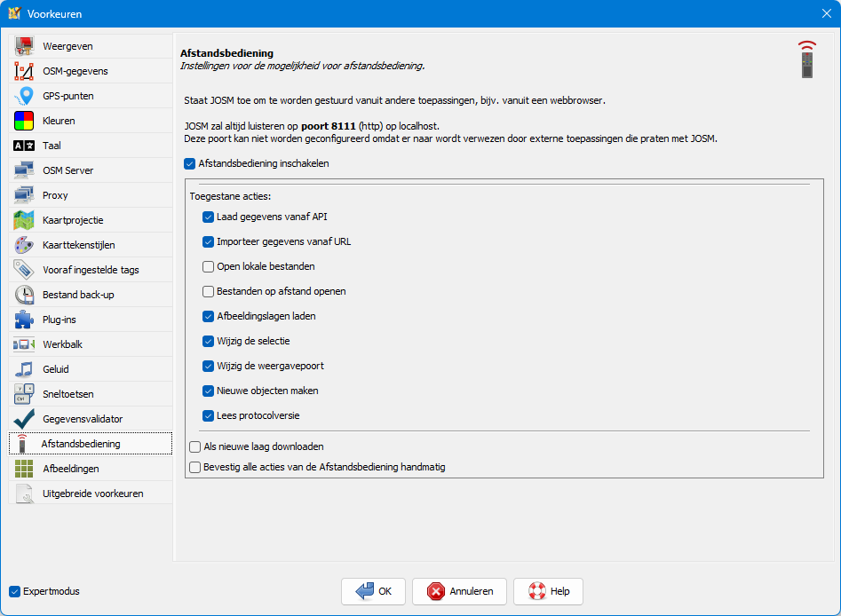Screen dimensions: 841x616
Task: Click the Kleuren color squares icon
Action: click(x=25, y=121)
